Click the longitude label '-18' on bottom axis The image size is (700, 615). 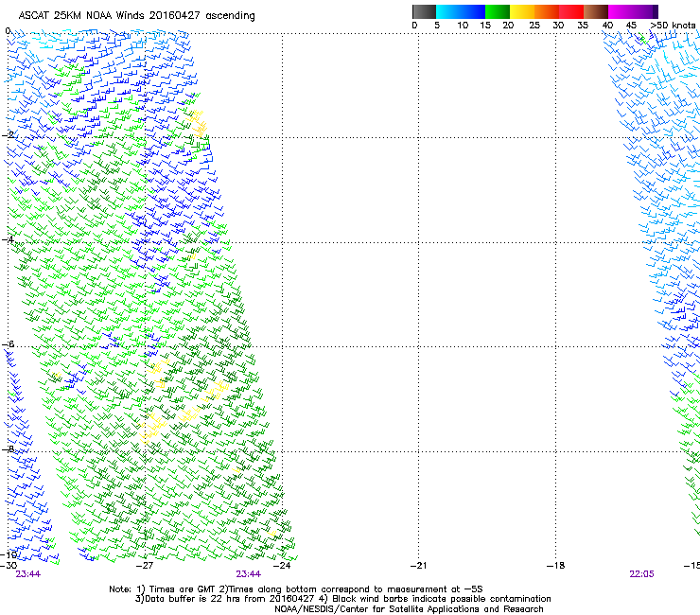555,566
